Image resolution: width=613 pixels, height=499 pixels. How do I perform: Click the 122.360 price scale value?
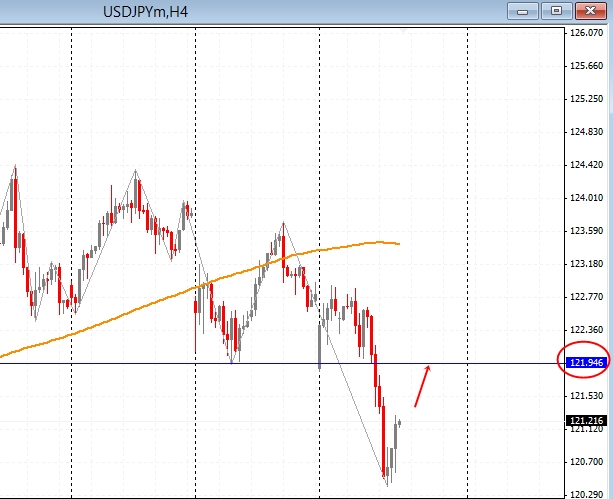point(587,330)
